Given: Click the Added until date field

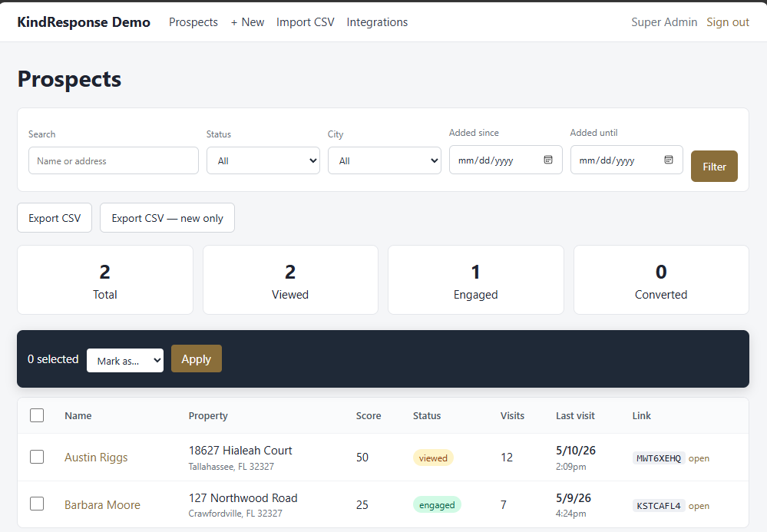Looking at the screenshot, I should click(x=626, y=160).
